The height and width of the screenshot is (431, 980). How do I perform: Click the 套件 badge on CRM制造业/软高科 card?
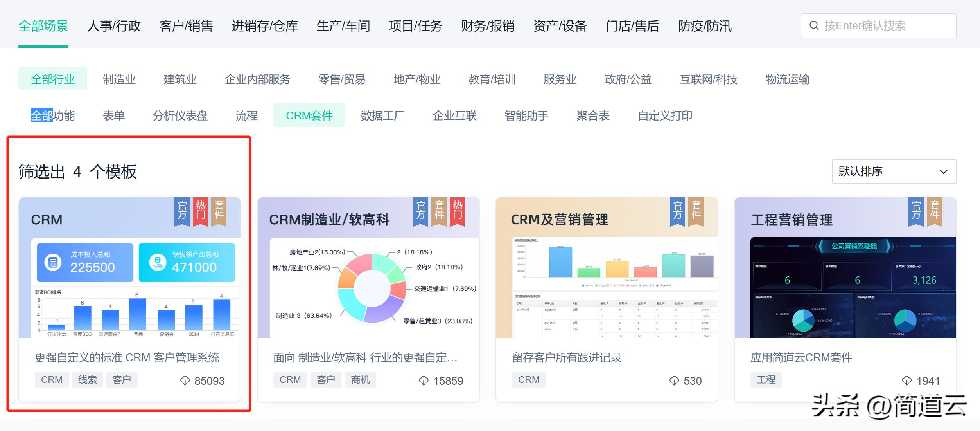[x=438, y=211]
